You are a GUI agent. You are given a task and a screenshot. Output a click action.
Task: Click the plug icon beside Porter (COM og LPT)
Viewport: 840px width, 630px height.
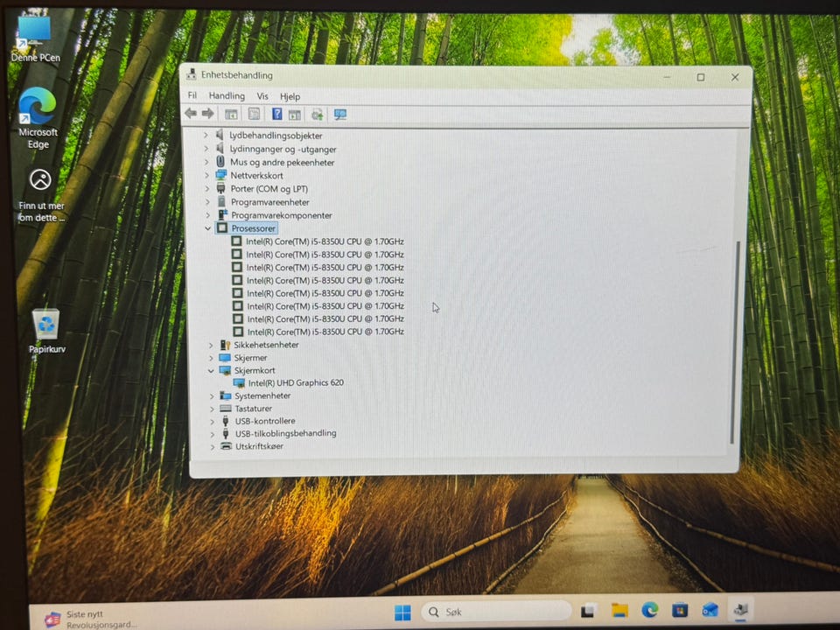pyautogui.click(x=220, y=188)
